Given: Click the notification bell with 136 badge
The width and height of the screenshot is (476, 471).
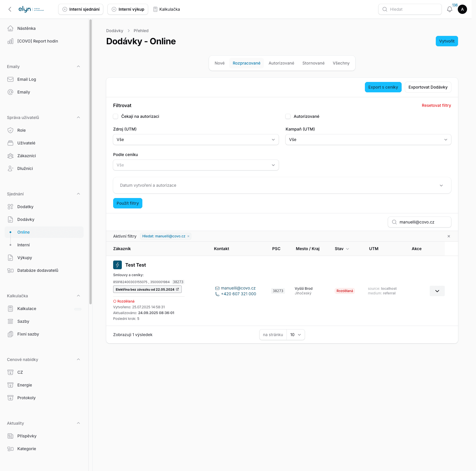Looking at the screenshot, I should click(x=449, y=9).
